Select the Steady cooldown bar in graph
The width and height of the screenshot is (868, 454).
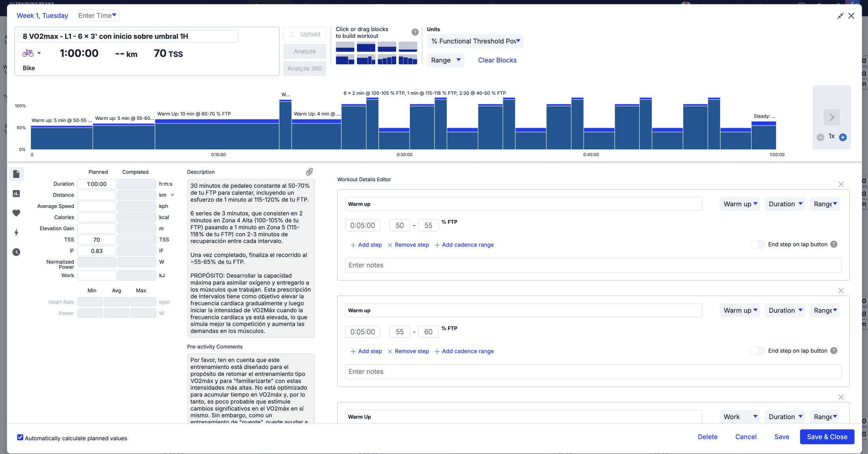click(764, 135)
